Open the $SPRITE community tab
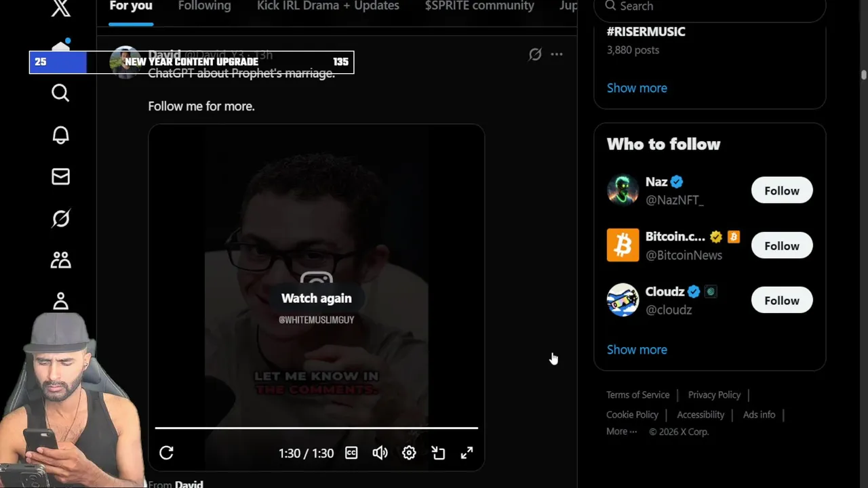868x488 pixels. [479, 6]
